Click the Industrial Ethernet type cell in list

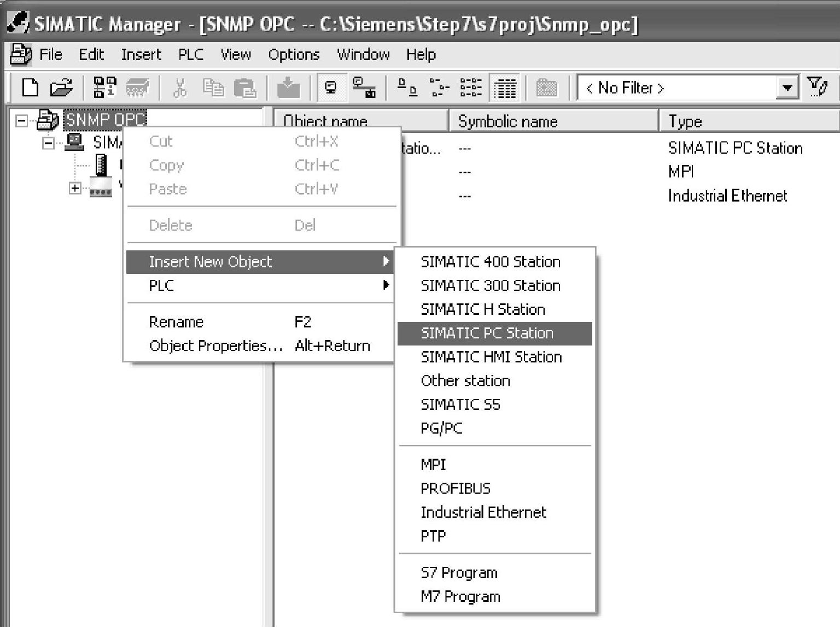727,196
